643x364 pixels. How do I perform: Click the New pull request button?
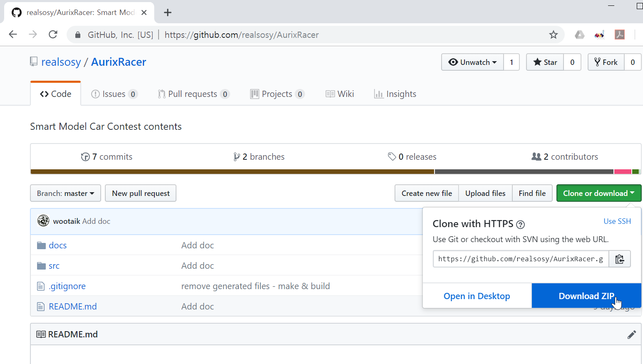(x=141, y=193)
